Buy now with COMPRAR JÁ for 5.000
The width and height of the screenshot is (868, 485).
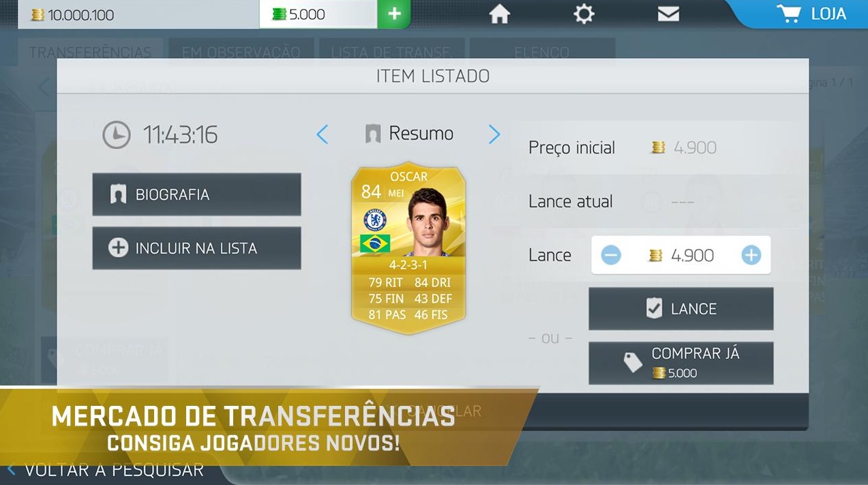pyautogui.click(x=680, y=363)
